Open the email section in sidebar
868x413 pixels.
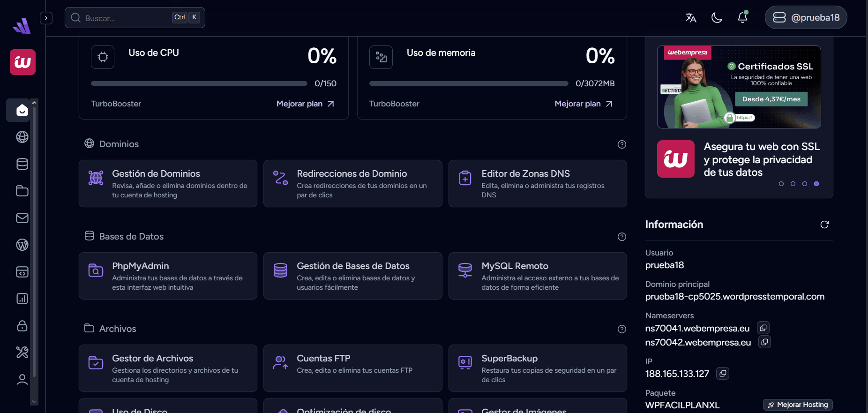[x=22, y=218]
